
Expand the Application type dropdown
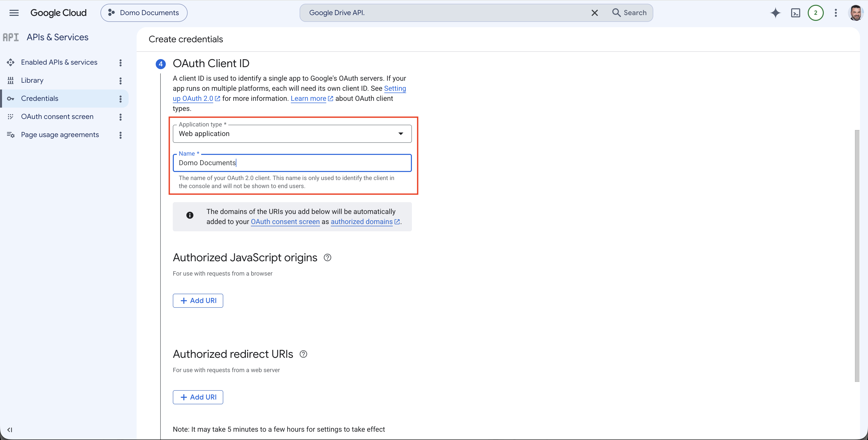point(292,134)
